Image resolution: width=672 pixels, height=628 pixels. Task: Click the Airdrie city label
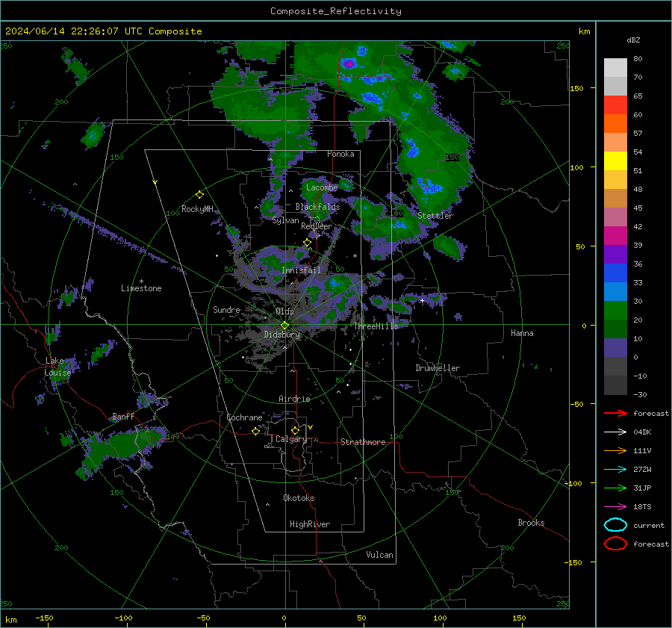(294, 399)
